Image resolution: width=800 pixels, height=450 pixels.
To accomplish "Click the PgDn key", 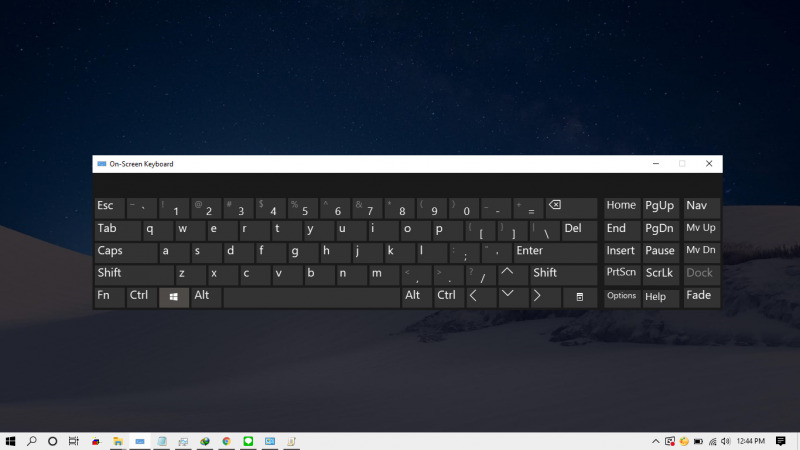I will pos(661,230).
